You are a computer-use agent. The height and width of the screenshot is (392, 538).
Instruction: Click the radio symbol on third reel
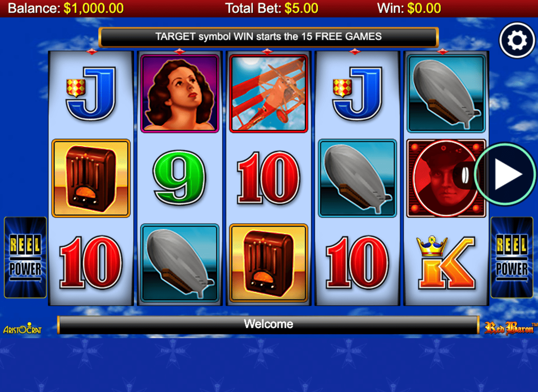(269, 263)
